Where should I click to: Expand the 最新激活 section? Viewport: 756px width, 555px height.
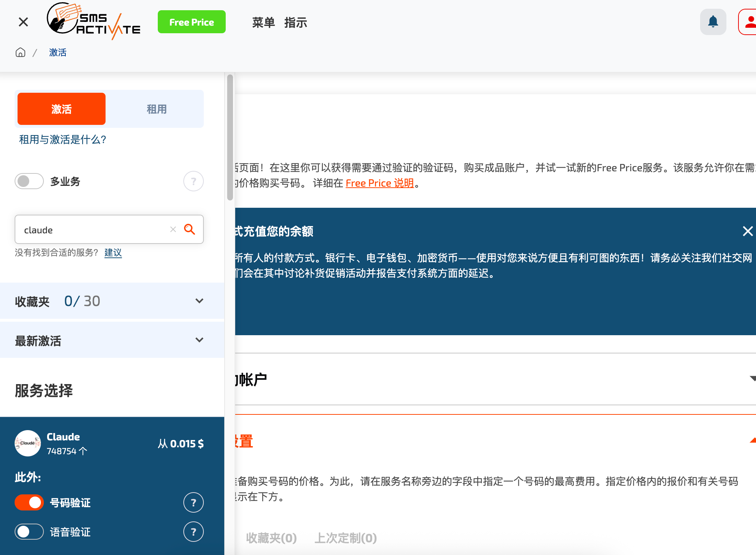tap(199, 340)
